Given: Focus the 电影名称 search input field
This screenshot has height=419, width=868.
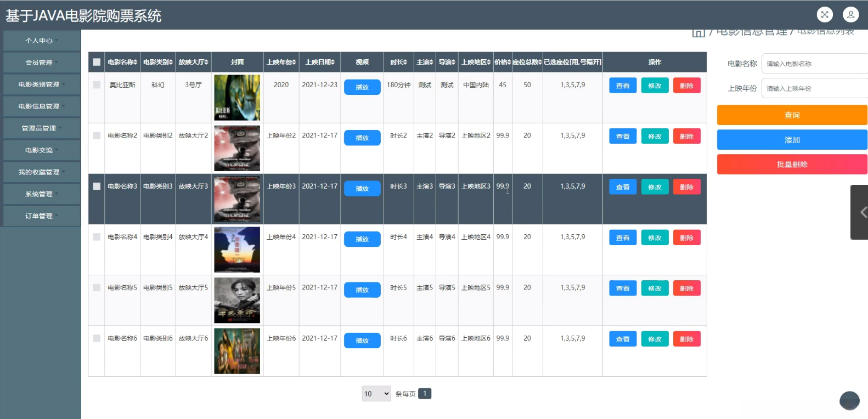Looking at the screenshot, I should 814,64.
